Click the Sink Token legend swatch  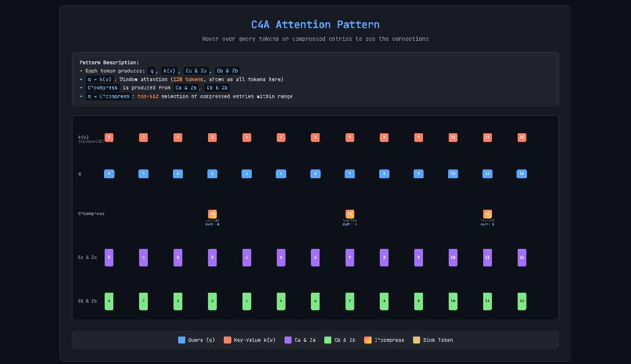pyautogui.click(x=417, y=340)
